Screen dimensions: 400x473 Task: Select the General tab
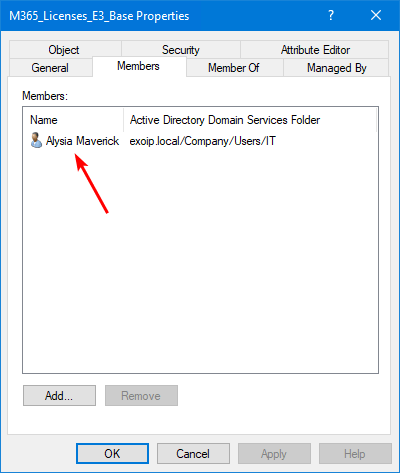pyautogui.click(x=50, y=68)
